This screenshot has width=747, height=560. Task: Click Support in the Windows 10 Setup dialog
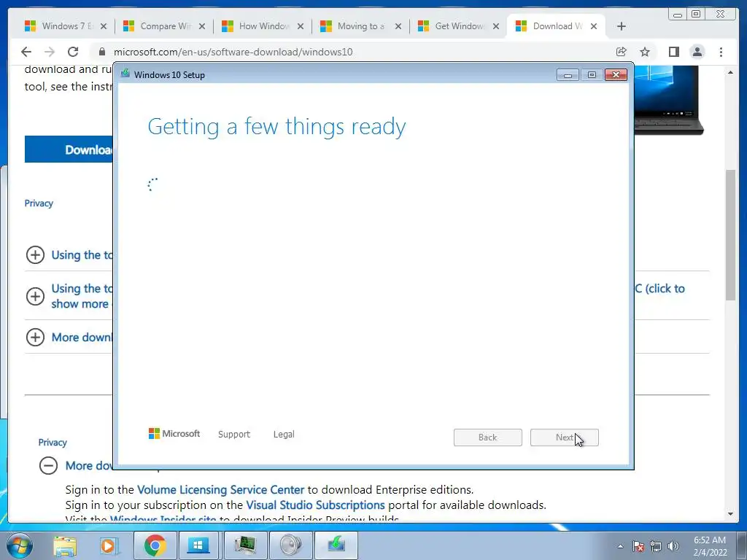(x=234, y=435)
